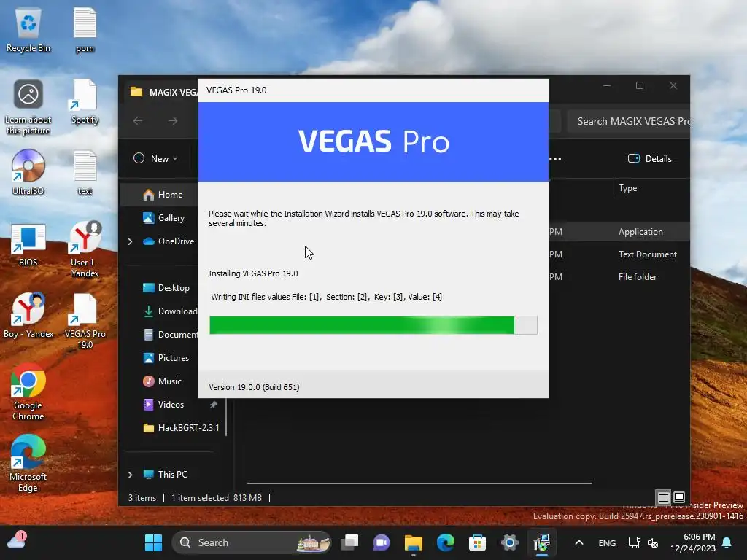Screen dimensions: 747x560
Task: Click the Explorer Back arrow
Action: 138,121
